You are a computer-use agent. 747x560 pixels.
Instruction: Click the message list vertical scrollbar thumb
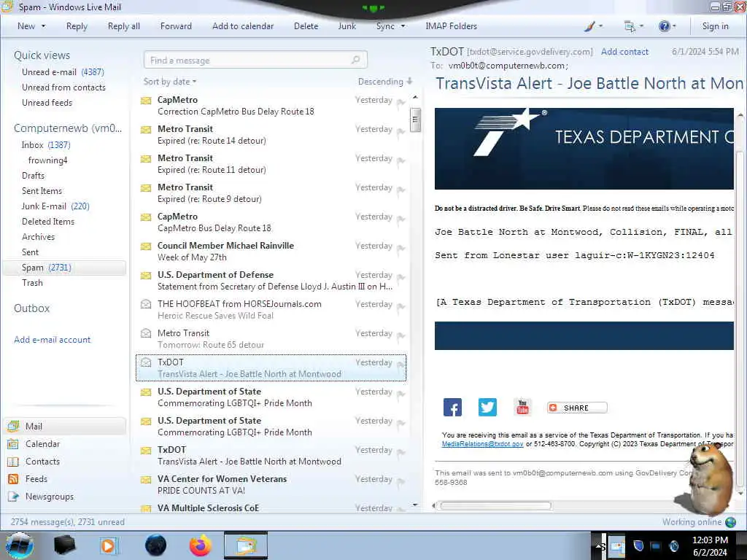point(415,120)
